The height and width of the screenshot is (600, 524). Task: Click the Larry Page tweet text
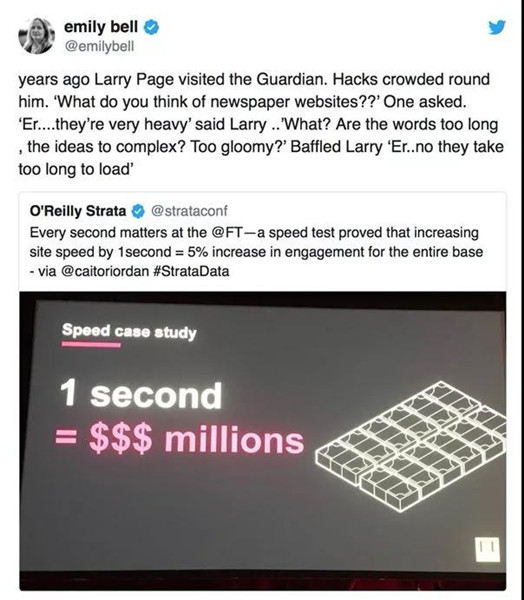click(x=261, y=124)
